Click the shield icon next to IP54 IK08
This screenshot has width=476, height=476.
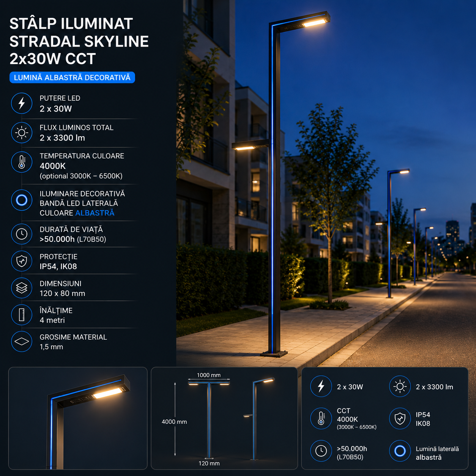400,418
